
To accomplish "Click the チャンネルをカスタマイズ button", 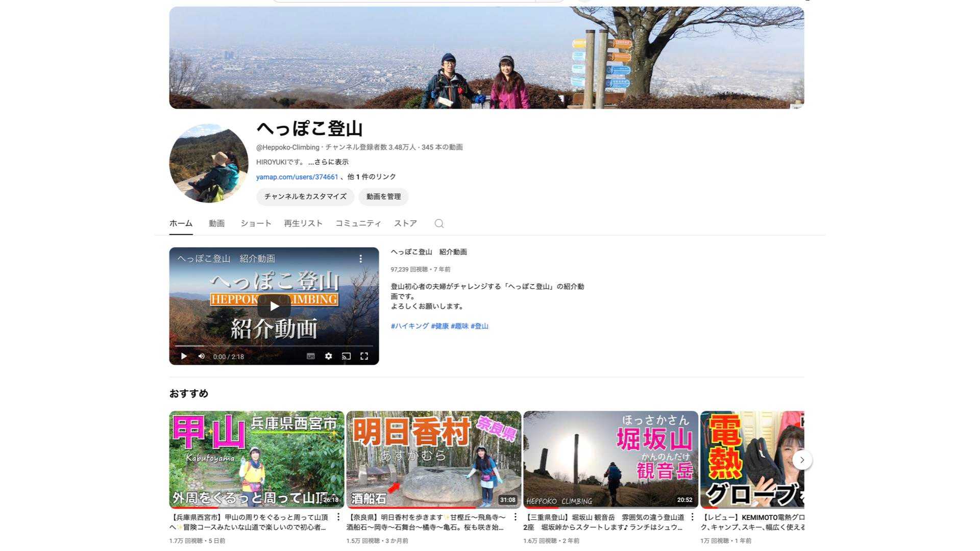I will coord(305,196).
